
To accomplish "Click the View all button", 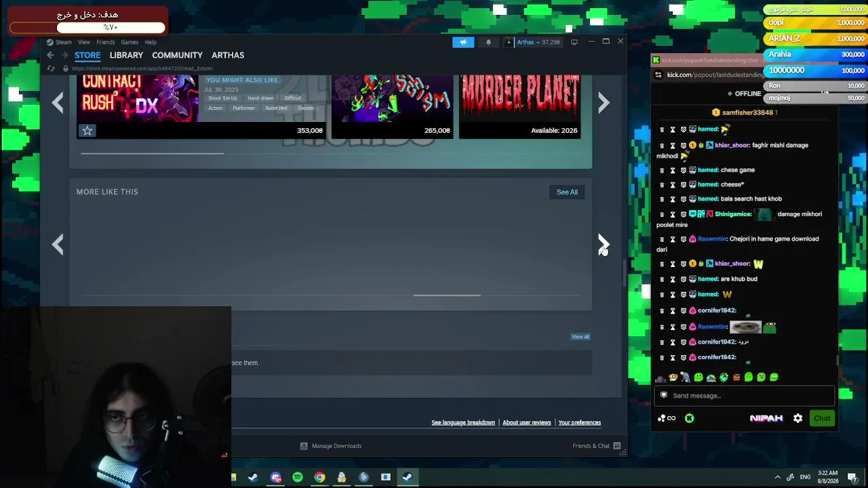I will click(580, 337).
